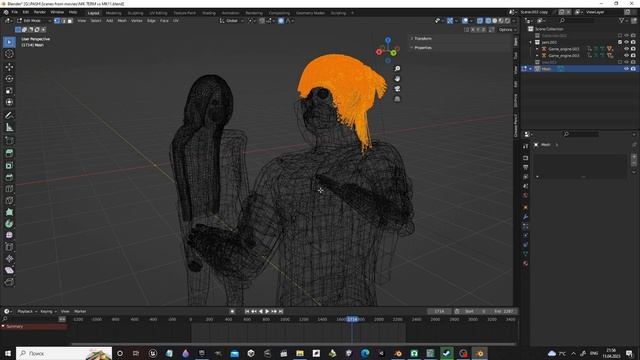
Task: Open the Keying dropdown in timeline
Action: (48, 311)
